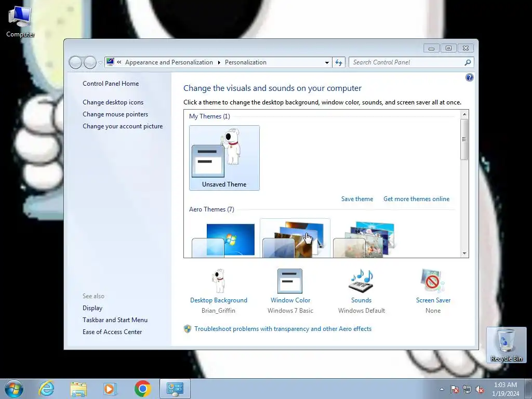Open the recent pages dropdown arrow
The image size is (532, 399).
pyautogui.click(x=100, y=63)
